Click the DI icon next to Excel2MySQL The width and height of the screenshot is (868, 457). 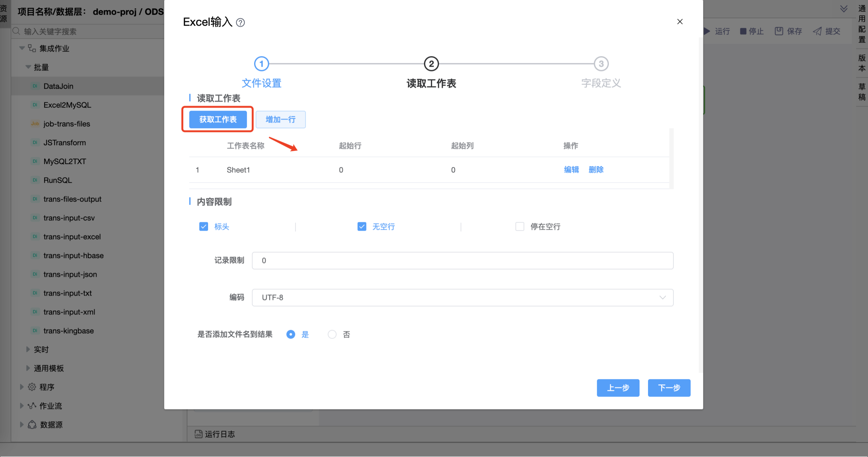(x=35, y=105)
